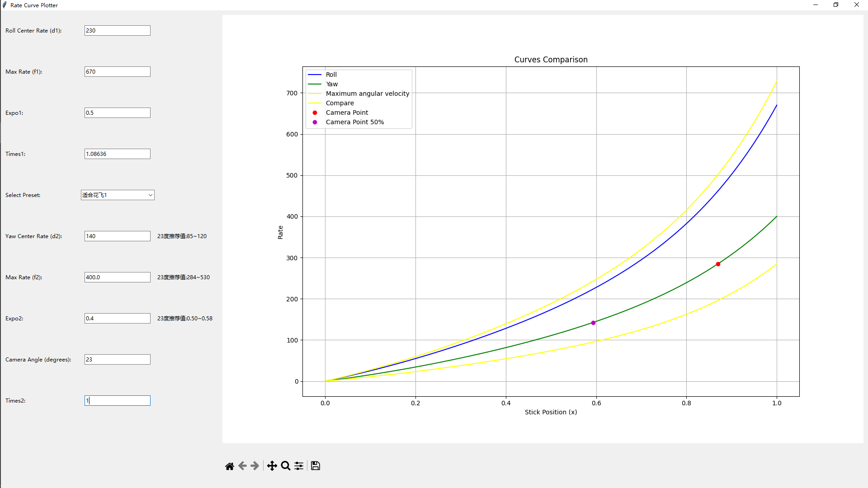Click the Times1 input field
Viewport: 868px width, 488px height.
[x=117, y=154]
